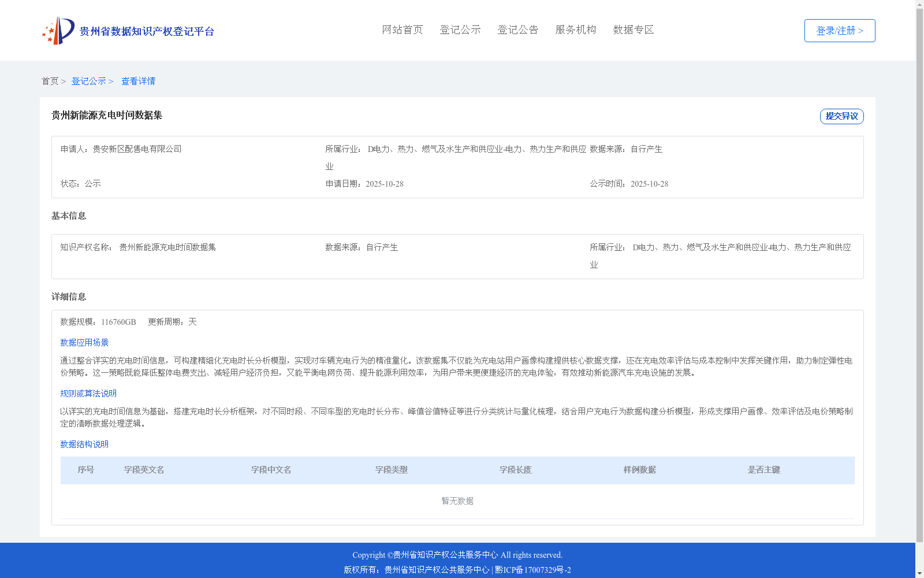Click 知识产权名称 field value

coord(167,247)
